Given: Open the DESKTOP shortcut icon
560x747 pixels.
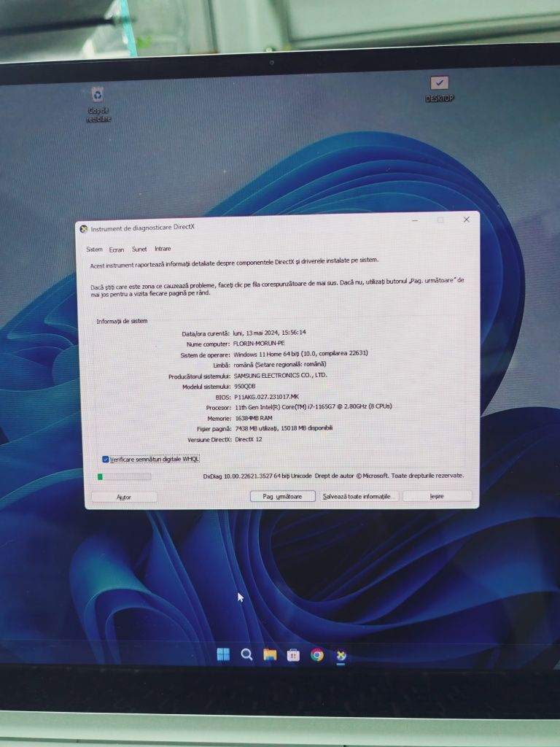Looking at the screenshot, I should point(439,89).
